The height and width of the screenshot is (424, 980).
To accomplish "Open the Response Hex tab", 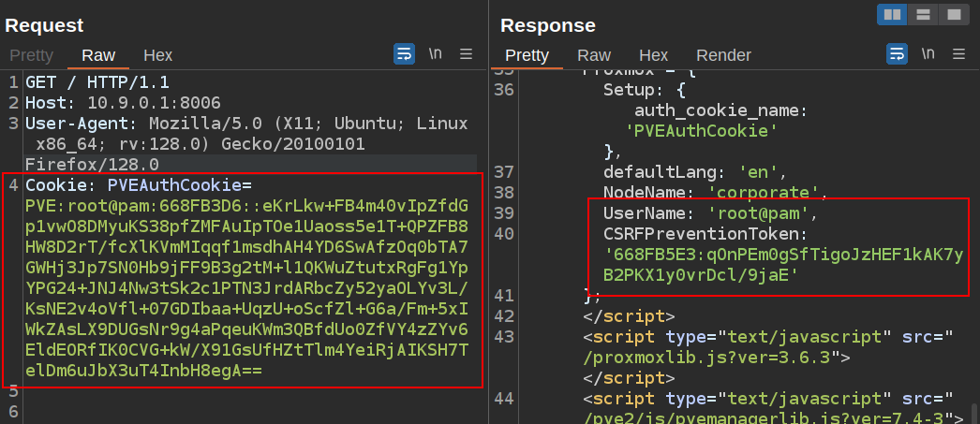I will [x=653, y=55].
